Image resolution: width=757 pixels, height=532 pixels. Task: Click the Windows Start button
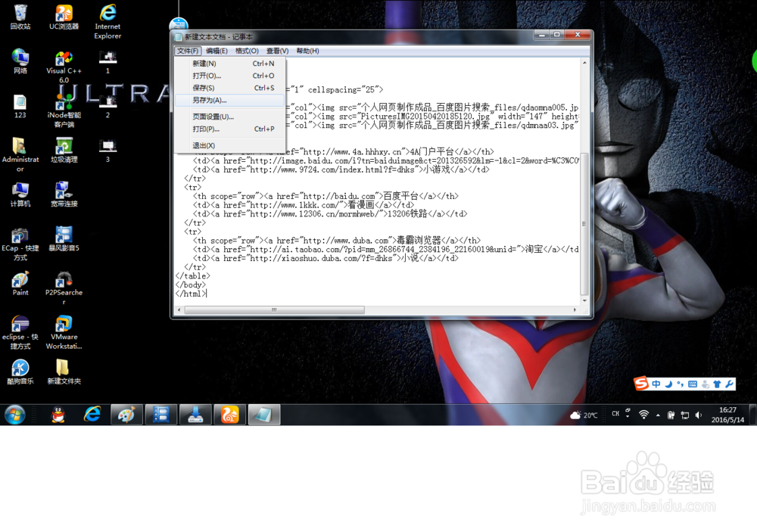coord(15,415)
